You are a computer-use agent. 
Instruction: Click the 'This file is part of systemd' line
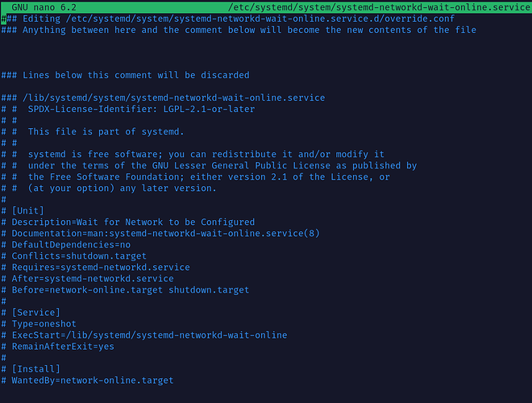coord(105,131)
